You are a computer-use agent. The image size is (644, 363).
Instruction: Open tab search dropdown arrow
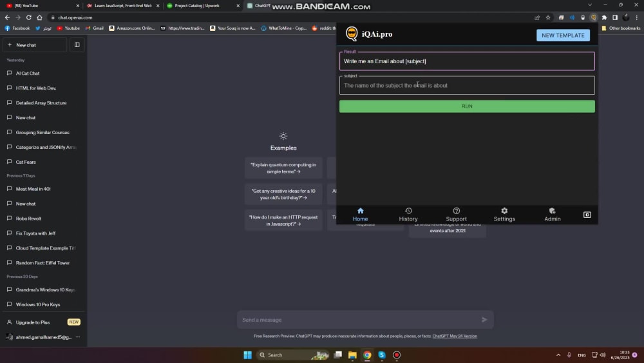point(590,5)
